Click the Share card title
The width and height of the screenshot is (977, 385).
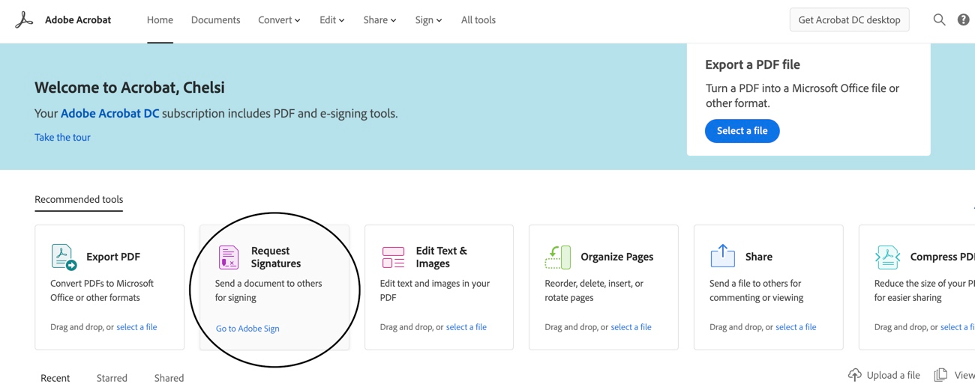tap(759, 257)
